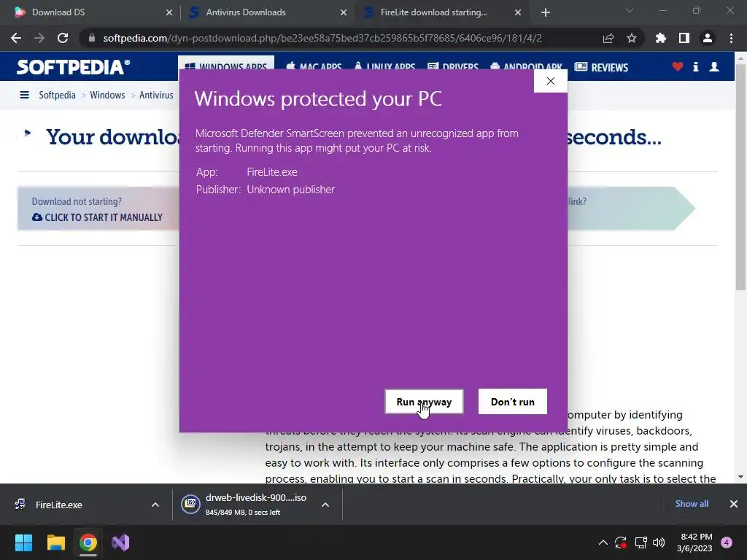Open Windows Start menu
This screenshot has width=747, height=560.
[x=24, y=542]
